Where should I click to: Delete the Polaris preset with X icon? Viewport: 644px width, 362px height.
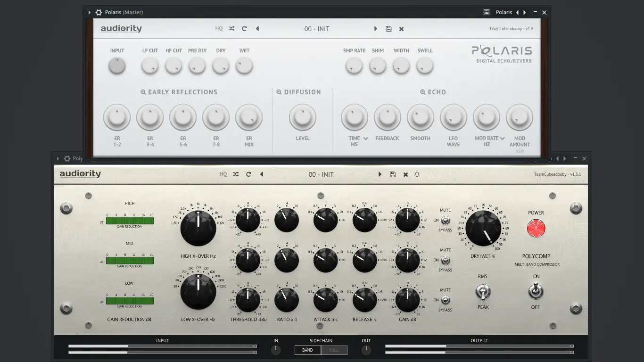pyautogui.click(x=401, y=29)
